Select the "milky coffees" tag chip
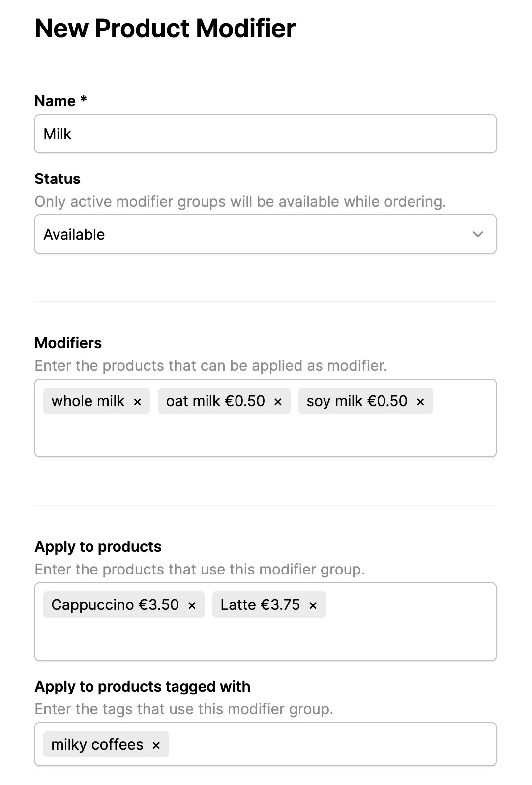 pos(96,744)
